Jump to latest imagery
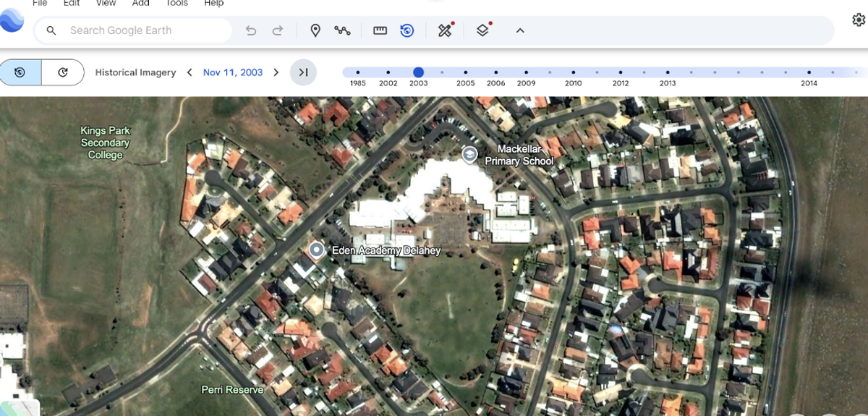 click(x=304, y=72)
